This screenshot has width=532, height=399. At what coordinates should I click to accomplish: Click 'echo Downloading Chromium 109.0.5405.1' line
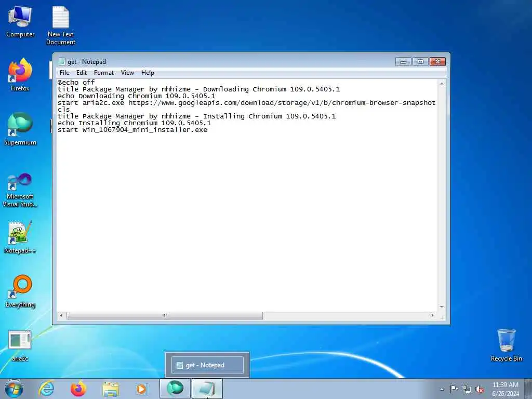137,96
